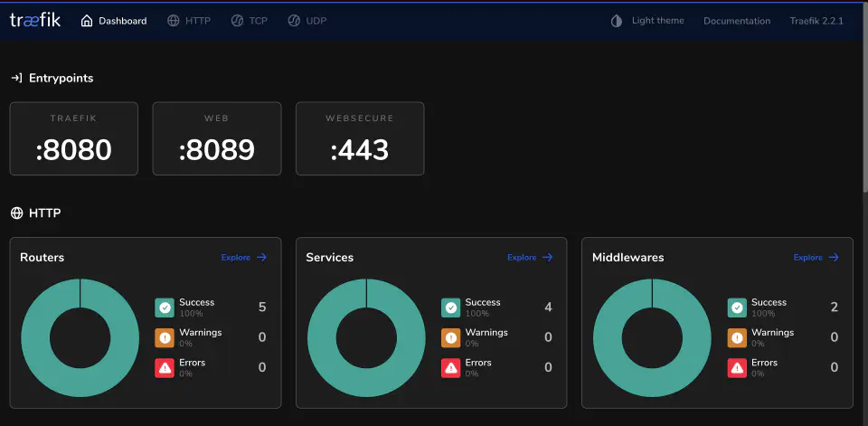Switch to Light theme

click(657, 21)
